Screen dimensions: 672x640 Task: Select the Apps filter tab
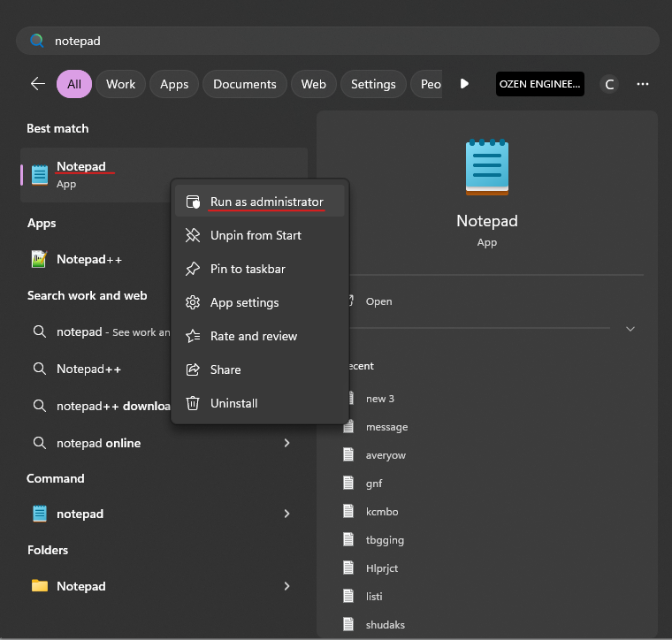(174, 84)
